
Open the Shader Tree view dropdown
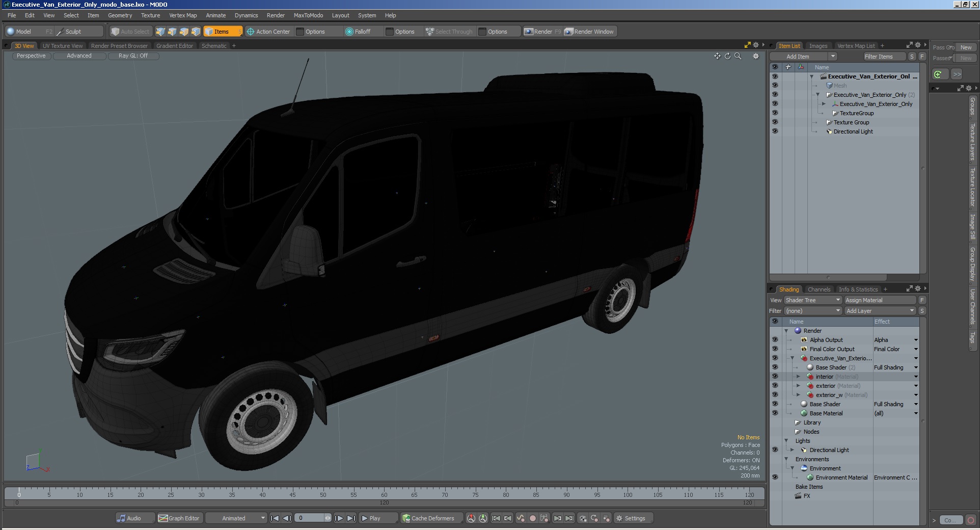(812, 300)
